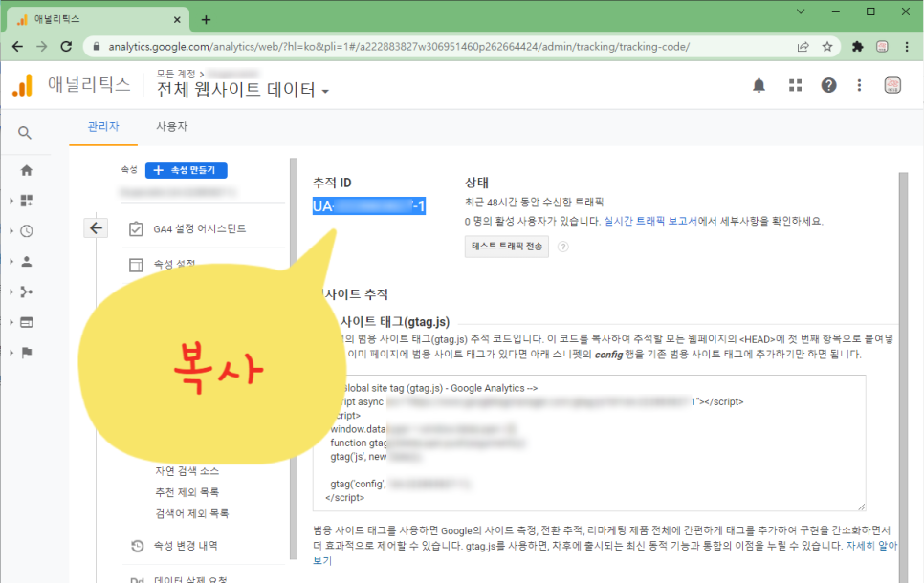Open a new browser tab
This screenshot has width=924, height=583.
206,20
